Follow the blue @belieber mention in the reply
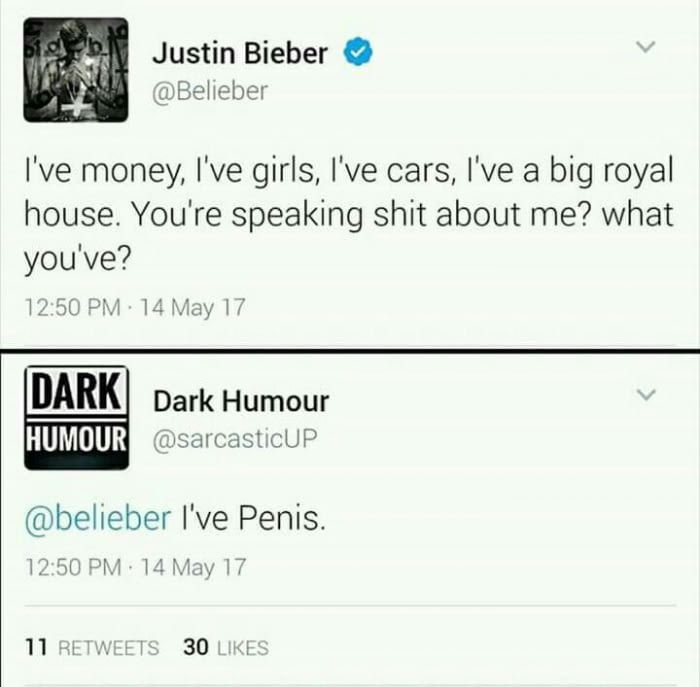 (x=98, y=519)
